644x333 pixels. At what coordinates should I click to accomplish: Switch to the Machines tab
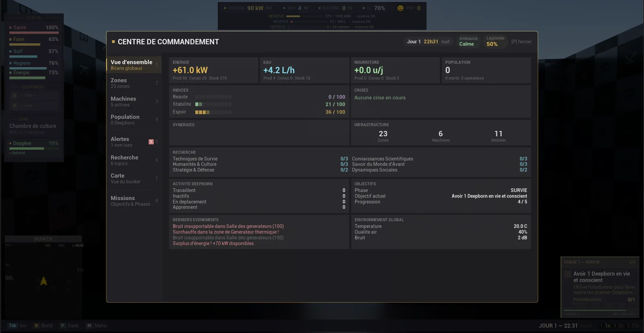134,101
